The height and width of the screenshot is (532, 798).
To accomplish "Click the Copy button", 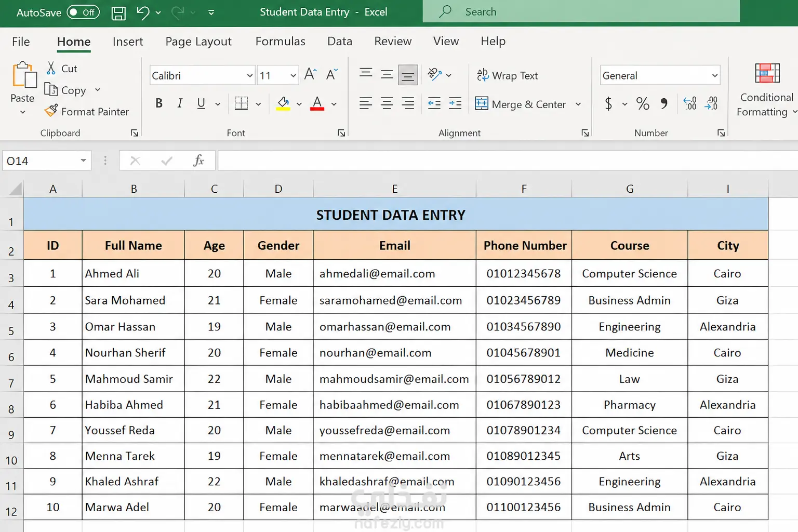I will [65, 90].
